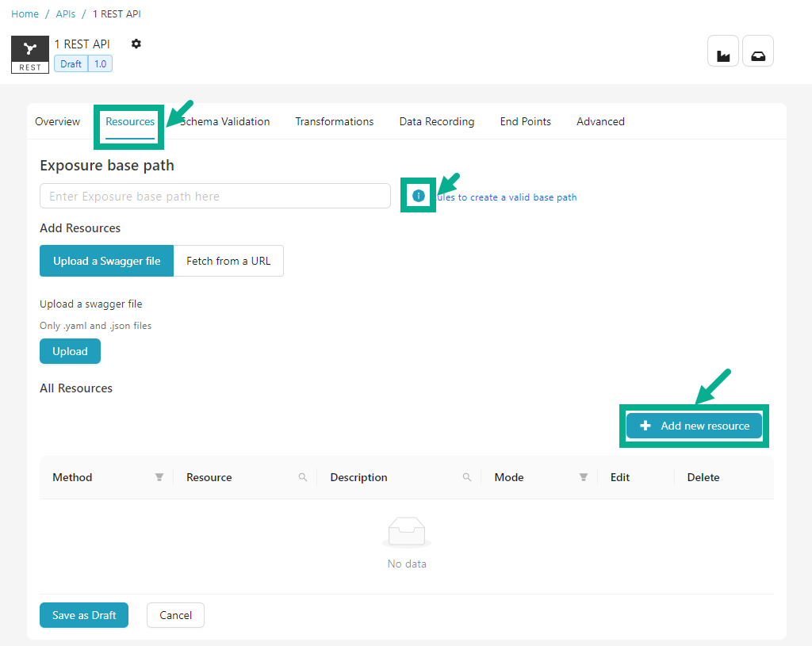Screen dimensions: 812x646
Task: Switch to the Schema Validation tab
Action: click(x=226, y=121)
